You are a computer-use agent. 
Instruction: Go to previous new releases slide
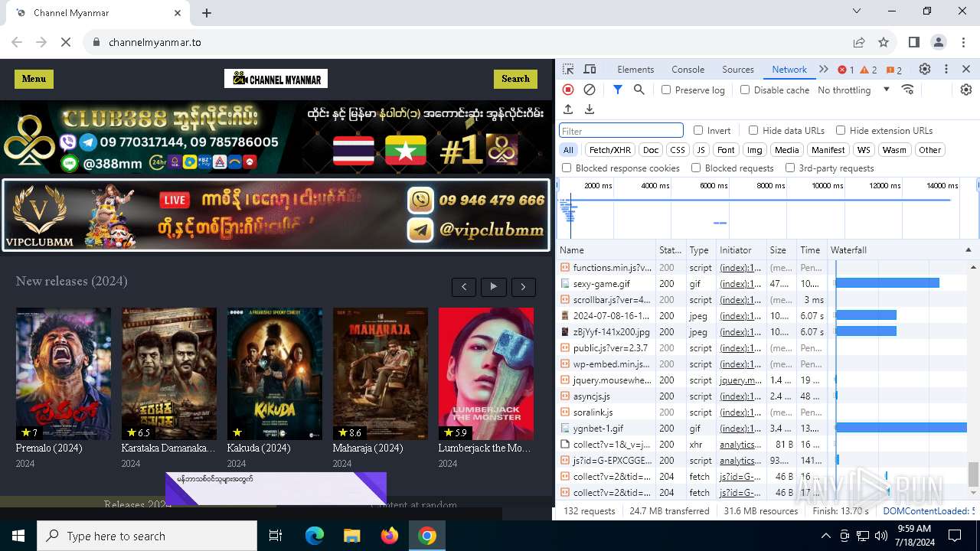tap(464, 287)
